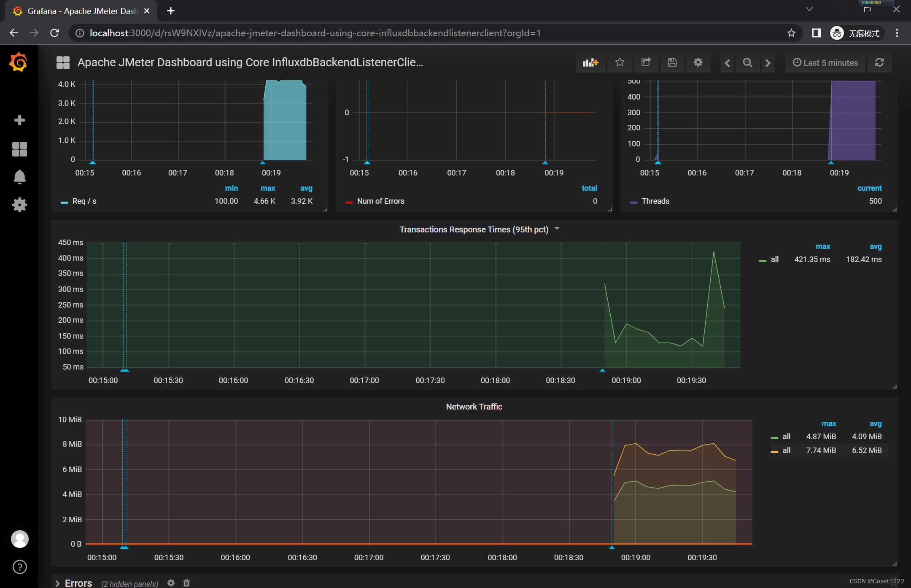Toggle the Req / s series legend

[84, 201]
